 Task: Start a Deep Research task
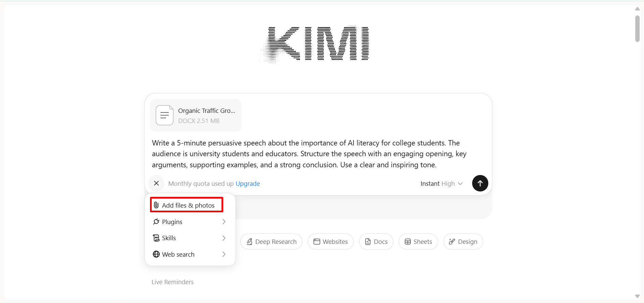[271, 242]
